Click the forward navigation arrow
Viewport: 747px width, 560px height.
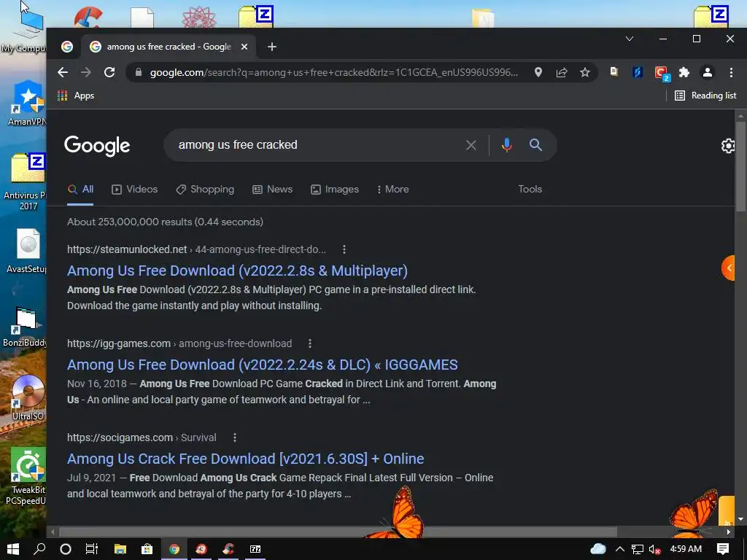coord(86,72)
